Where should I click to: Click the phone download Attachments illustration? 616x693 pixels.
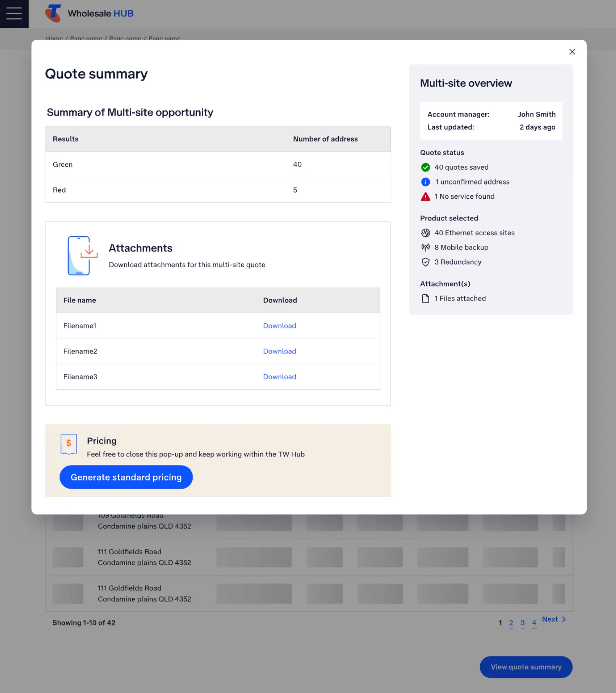(x=82, y=256)
